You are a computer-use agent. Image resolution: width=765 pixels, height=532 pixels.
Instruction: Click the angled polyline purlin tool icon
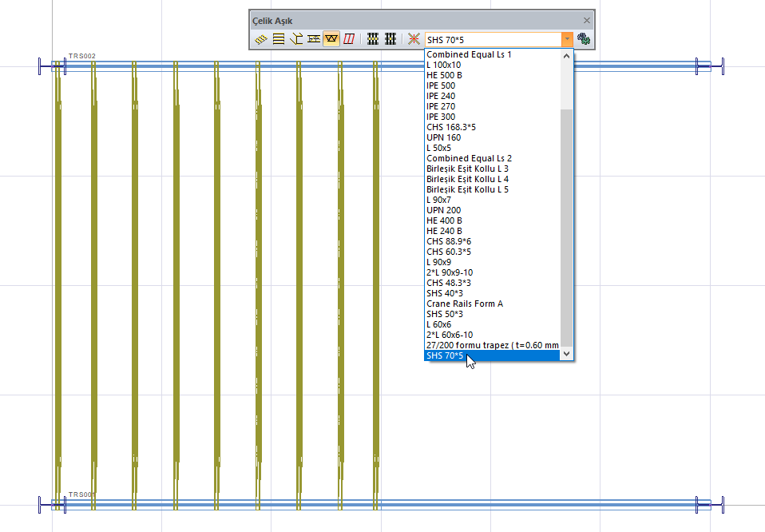295,38
